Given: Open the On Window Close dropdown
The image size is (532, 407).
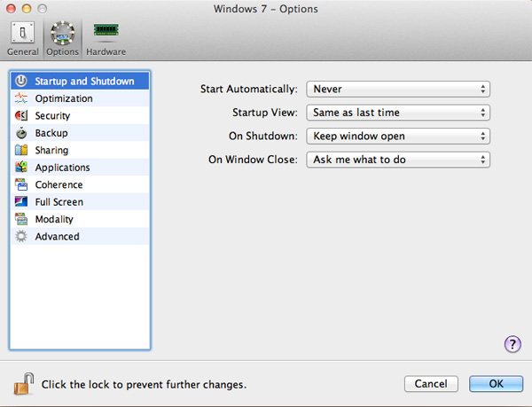Looking at the screenshot, I should 397,160.
